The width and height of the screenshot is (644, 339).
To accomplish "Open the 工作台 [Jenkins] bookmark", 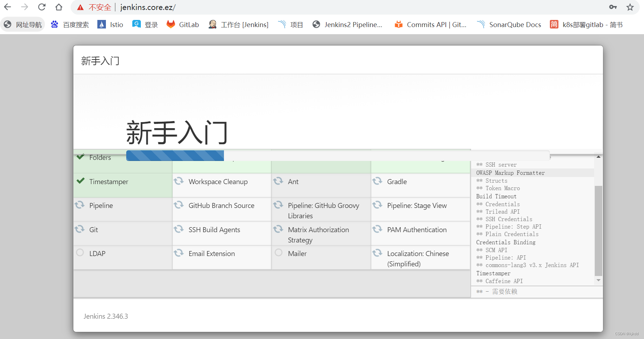I will 239,25.
